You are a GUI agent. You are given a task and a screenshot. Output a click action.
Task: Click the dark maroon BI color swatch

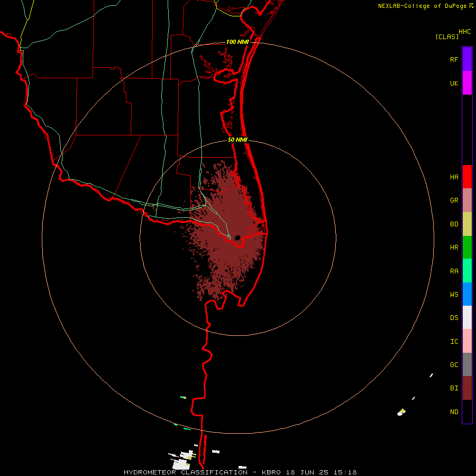[x=467, y=388]
